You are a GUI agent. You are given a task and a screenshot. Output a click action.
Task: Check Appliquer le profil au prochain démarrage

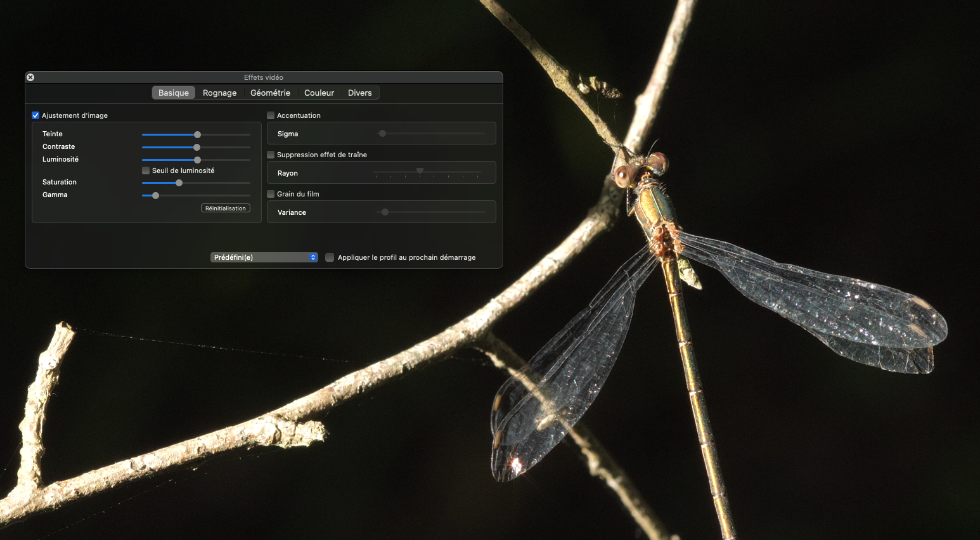(330, 257)
